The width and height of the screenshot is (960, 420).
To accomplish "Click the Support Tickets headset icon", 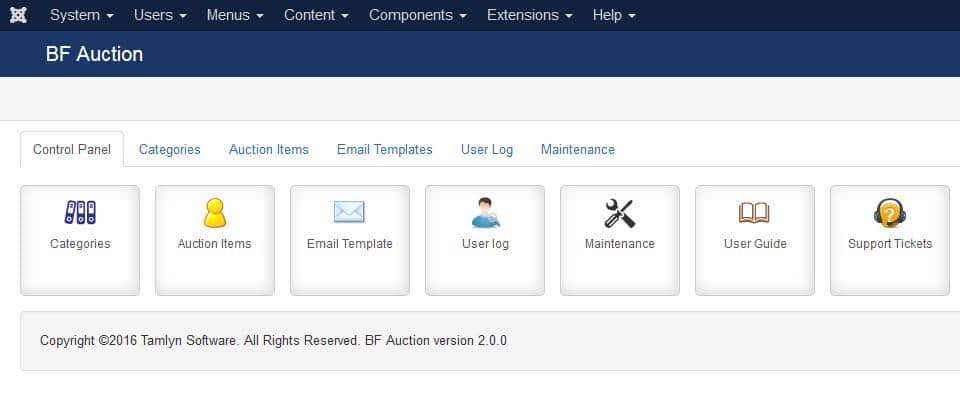I will pos(890,213).
